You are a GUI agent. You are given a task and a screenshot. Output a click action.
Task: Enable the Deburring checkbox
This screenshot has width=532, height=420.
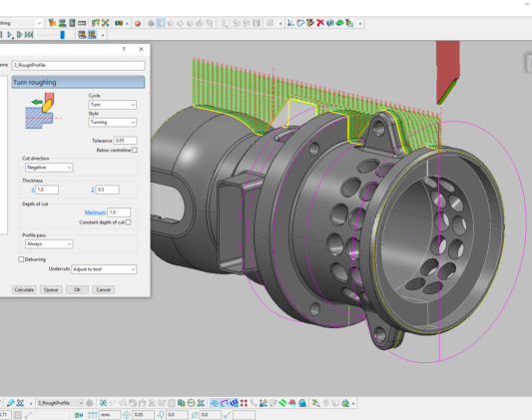[x=21, y=259]
